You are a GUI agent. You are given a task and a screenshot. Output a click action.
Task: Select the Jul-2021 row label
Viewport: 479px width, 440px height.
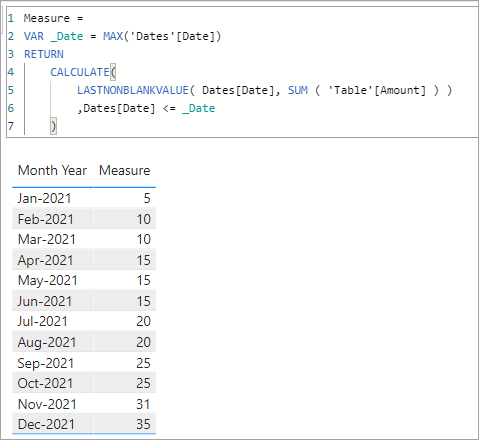click(43, 321)
